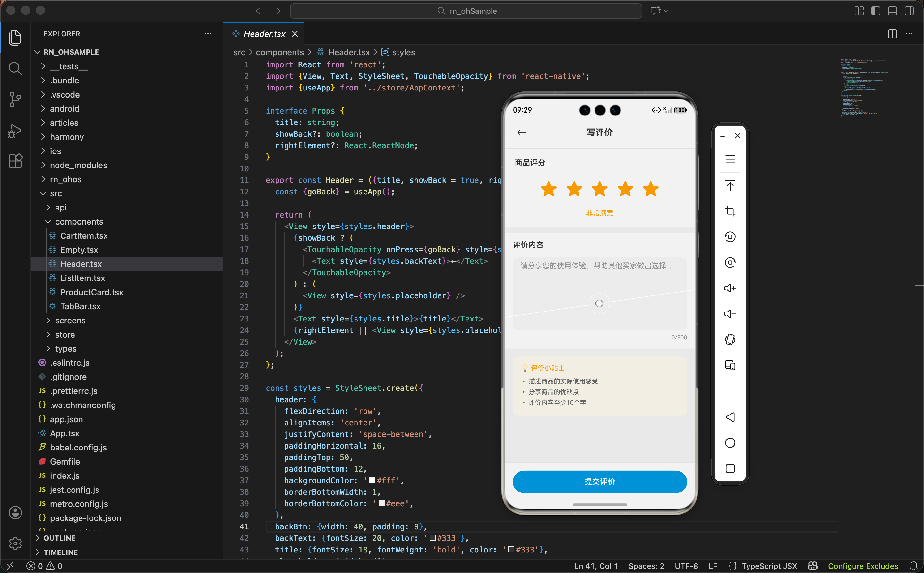Click TypeScript JSX language mode in status bar
Screen dimensions: 924x573
click(x=769, y=566)
